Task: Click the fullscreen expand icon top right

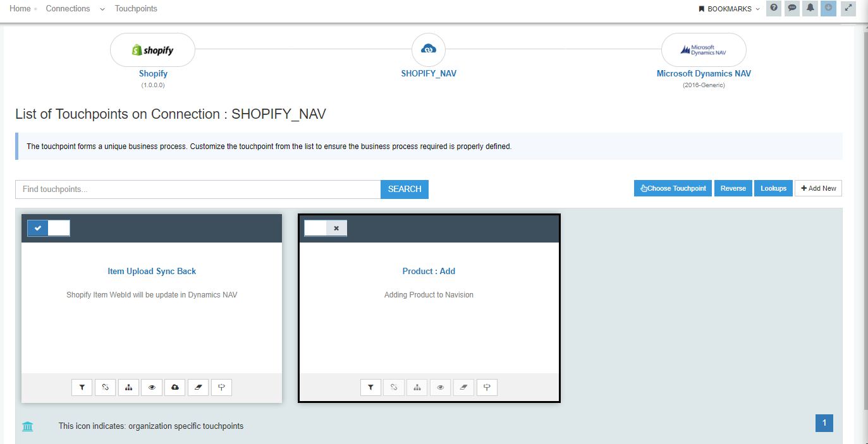Action: point(848,8)
